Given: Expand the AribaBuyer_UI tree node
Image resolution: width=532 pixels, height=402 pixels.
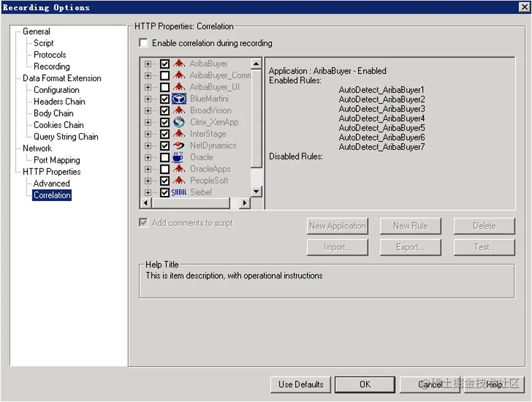Looking at the screenshot, I should 148,87.
